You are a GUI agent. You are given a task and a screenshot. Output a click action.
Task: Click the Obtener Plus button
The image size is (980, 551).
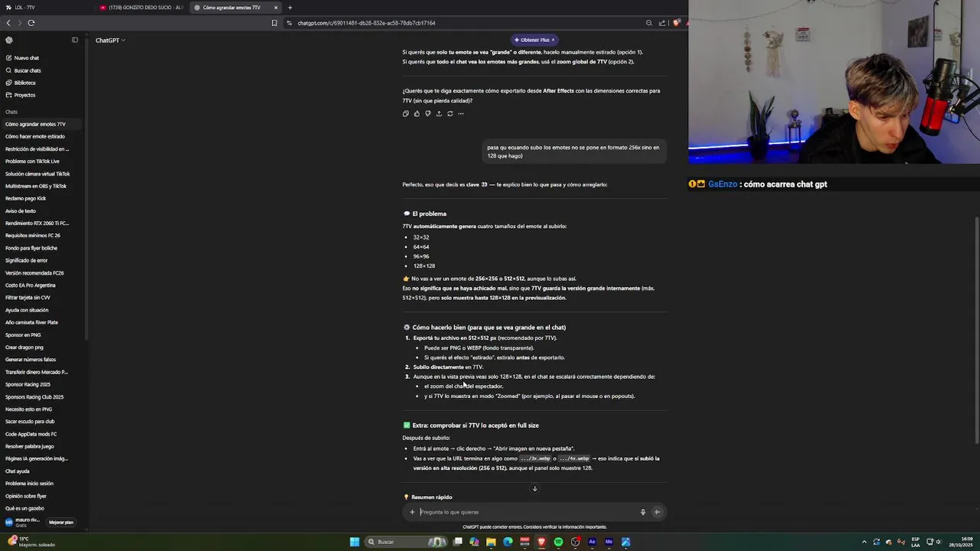(x=533, y=40)
